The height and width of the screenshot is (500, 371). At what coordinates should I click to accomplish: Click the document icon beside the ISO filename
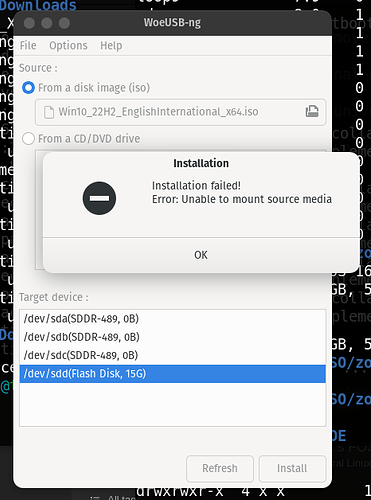click(49, 112)
